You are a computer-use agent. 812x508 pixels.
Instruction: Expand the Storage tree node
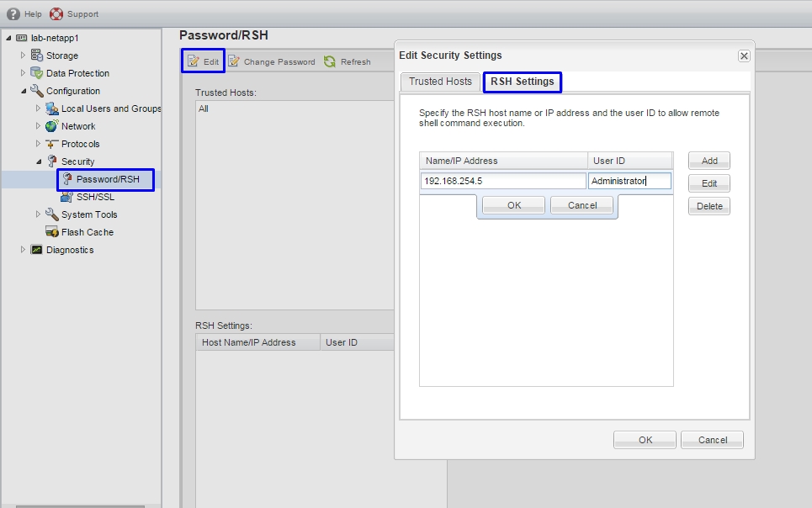[x=24, y=56]
